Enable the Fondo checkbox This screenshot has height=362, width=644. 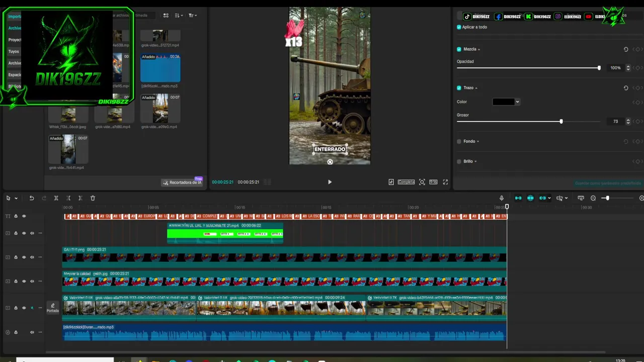(459, 142)
